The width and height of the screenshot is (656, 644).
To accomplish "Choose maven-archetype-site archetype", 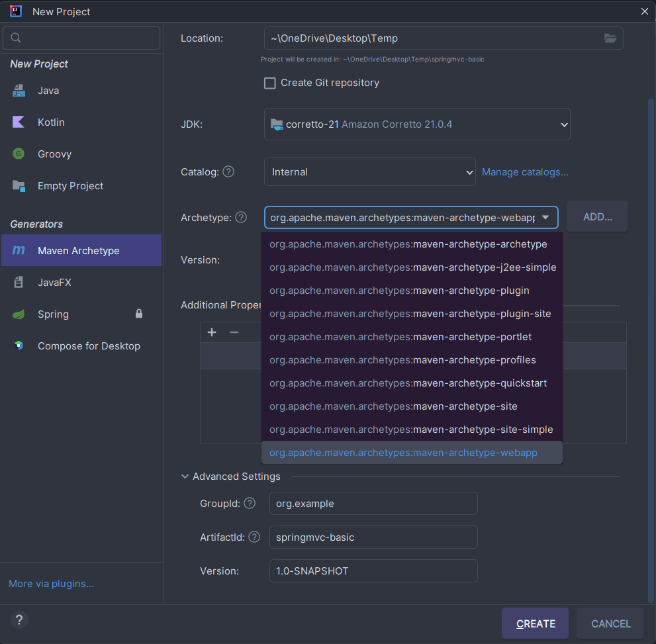I will click(412, 406).
